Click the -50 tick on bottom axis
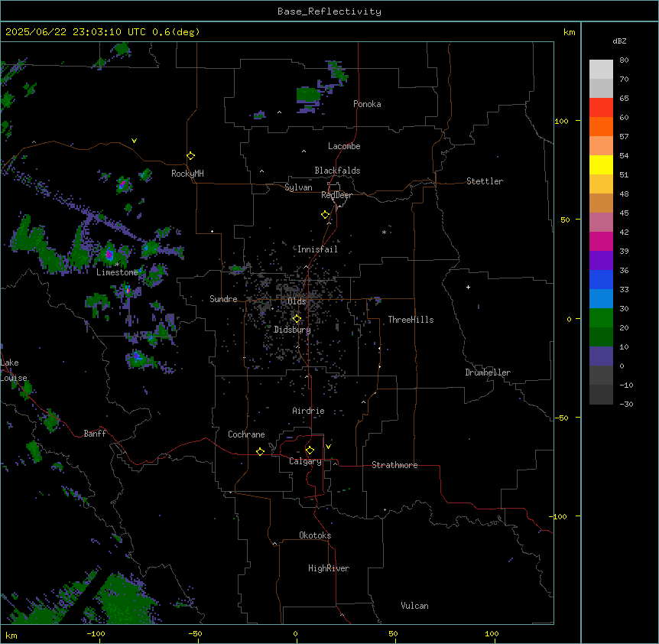The image size is (659, 644). coord(195,633)
